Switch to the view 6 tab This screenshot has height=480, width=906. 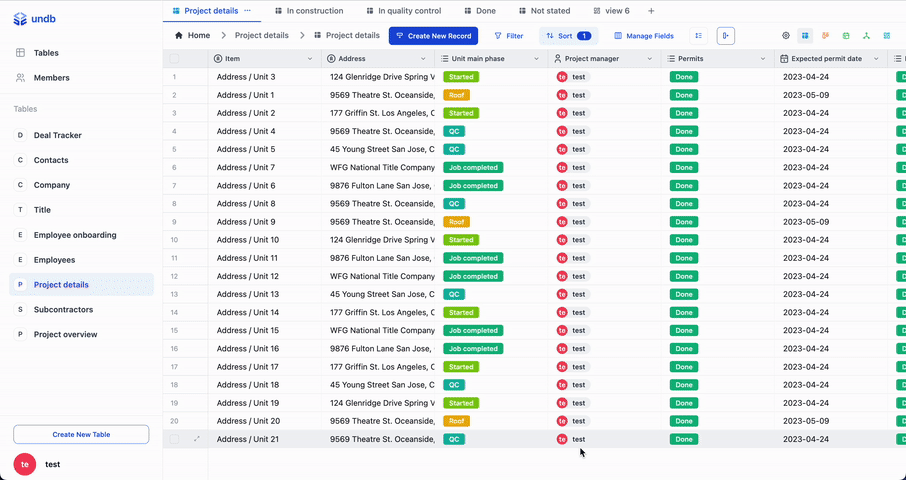point(611,11)
